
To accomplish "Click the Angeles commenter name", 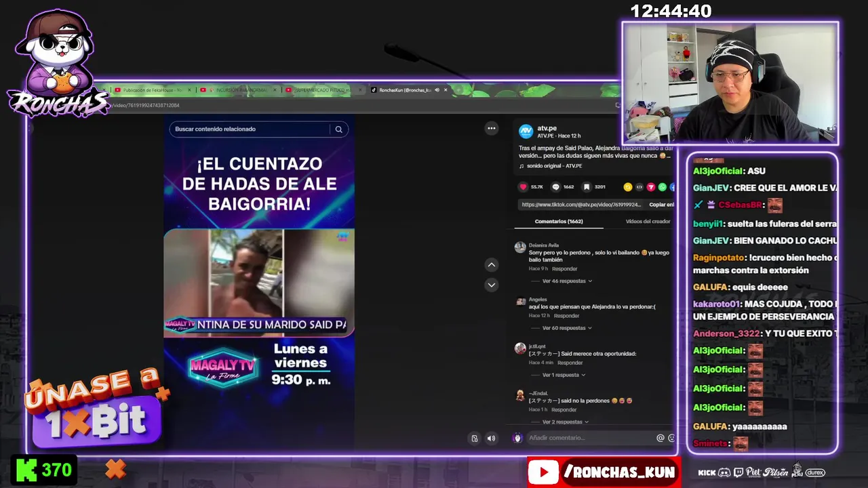I will [538, 300].
